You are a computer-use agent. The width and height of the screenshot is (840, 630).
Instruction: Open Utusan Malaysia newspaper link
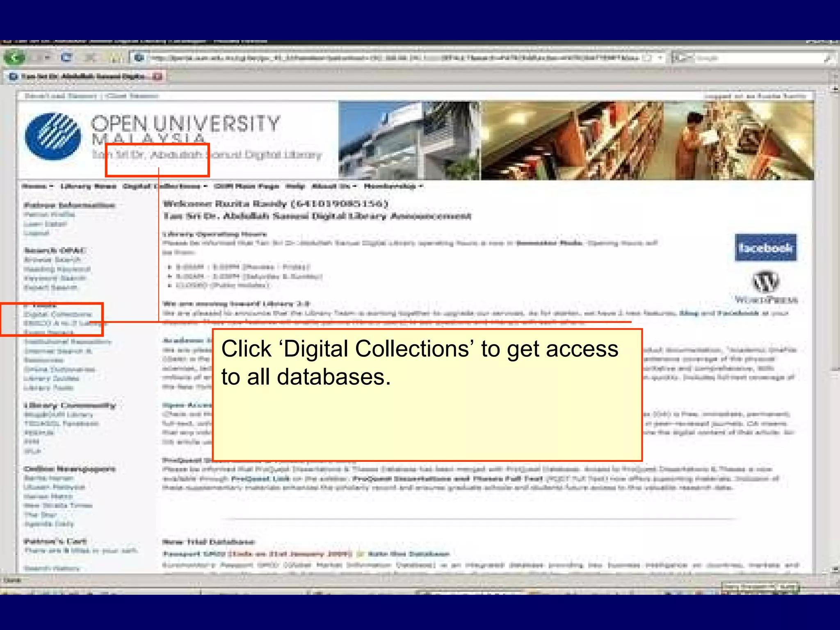coord(54,487)
